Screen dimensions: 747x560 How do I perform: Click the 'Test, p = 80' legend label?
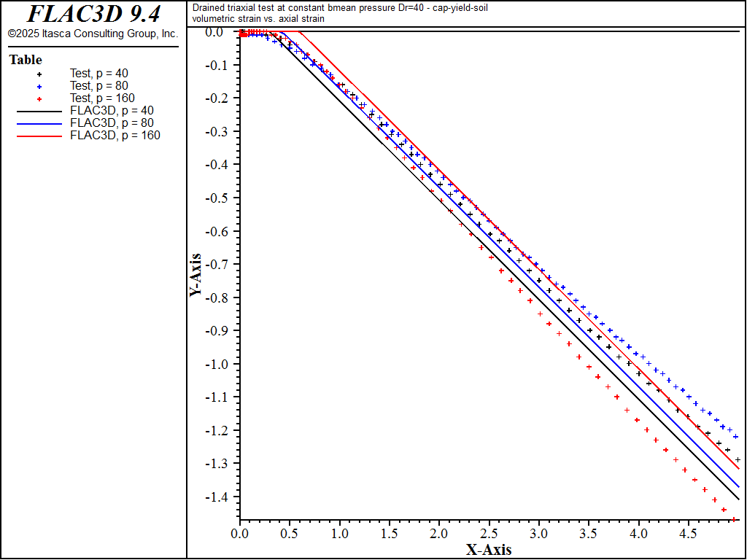(x=98, y=86)
